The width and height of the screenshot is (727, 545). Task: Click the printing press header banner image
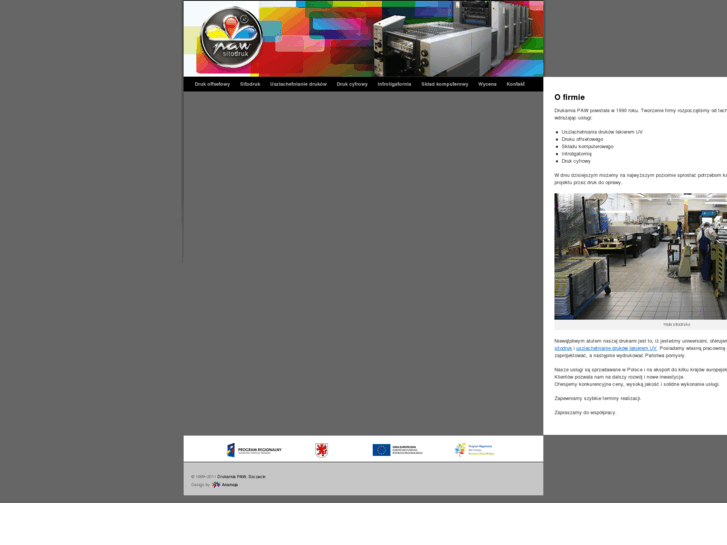pyautogui.click(x=364, y=38)
